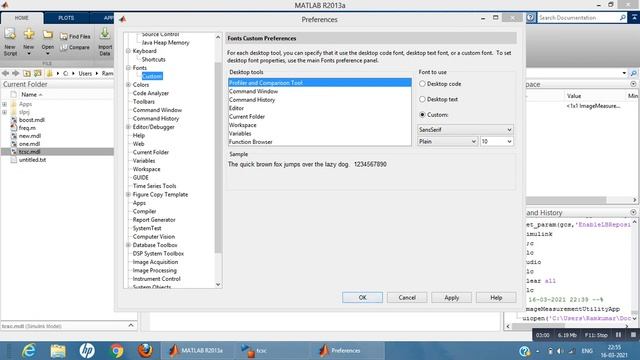The image size is (640, 360).
Task: Launch Firefox from the taskbar
Action: click(145, 351)
